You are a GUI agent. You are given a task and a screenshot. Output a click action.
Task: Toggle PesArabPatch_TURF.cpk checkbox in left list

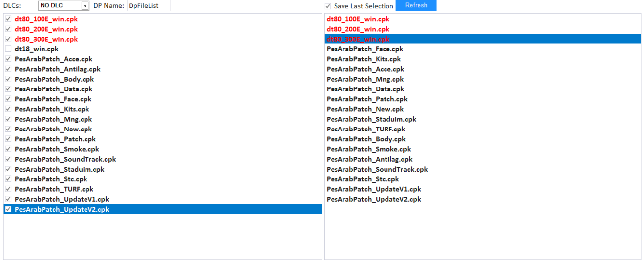[x=8, y=189]
